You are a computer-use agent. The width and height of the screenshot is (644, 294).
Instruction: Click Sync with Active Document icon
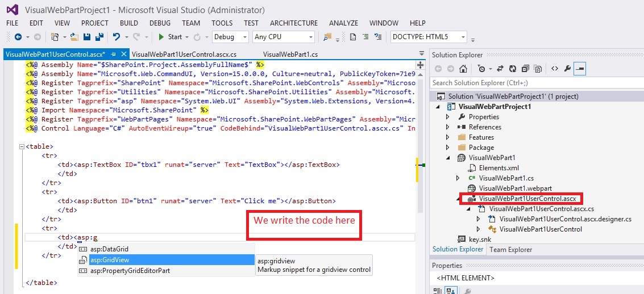click(x=500, y=69)
